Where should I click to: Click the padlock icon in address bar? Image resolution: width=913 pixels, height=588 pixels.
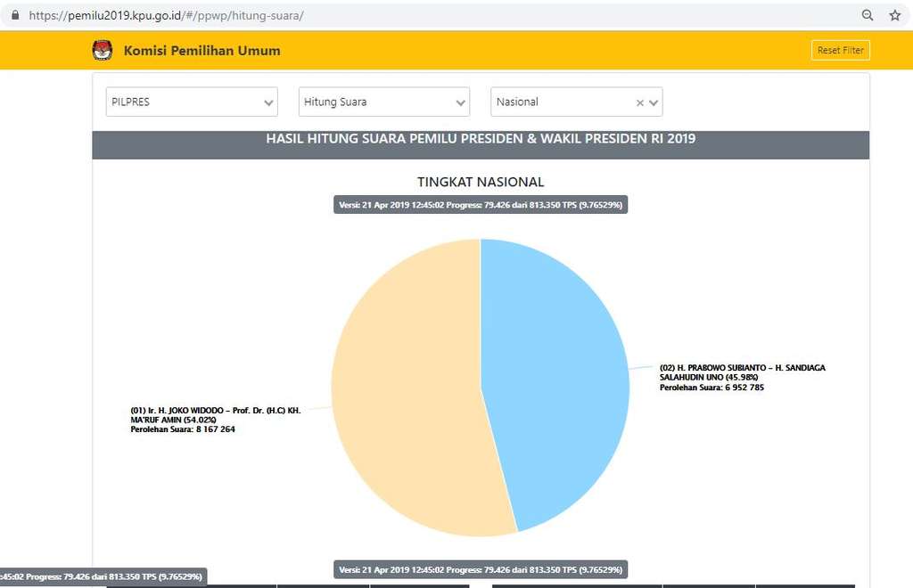point(14,15)
